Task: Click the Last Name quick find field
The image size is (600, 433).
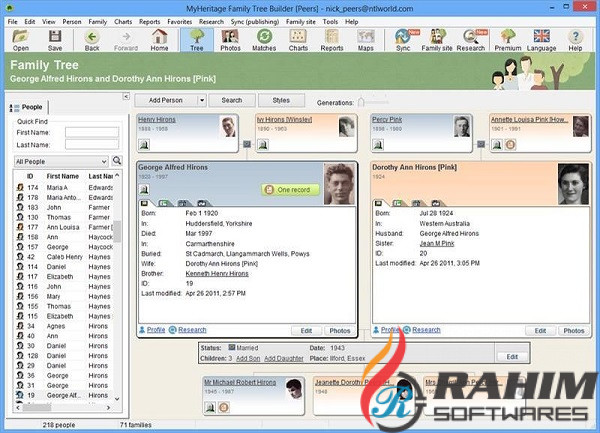Action: [x=92, y=145]
